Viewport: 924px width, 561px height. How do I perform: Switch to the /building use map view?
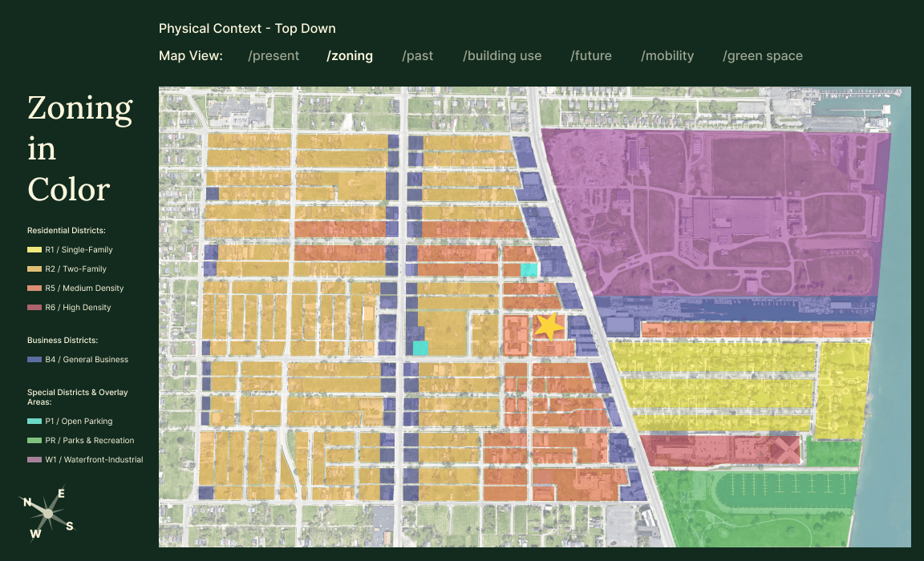(x=502, y=55)
